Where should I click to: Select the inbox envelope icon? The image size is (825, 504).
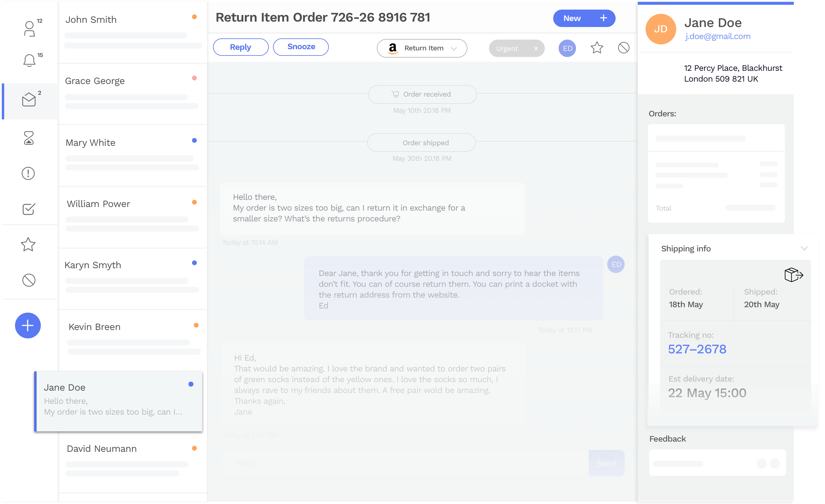pos(29,100)
